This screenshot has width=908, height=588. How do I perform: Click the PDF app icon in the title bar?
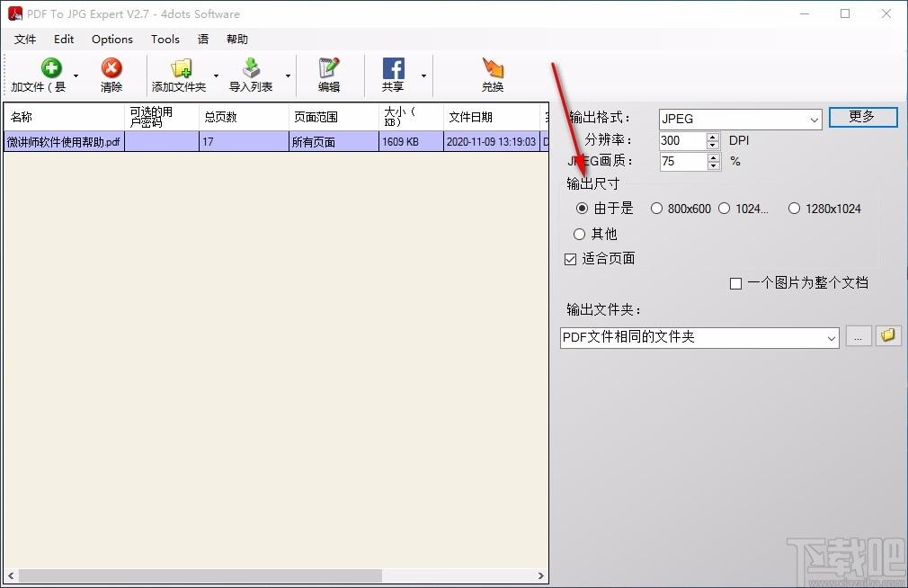click(15, 13)
